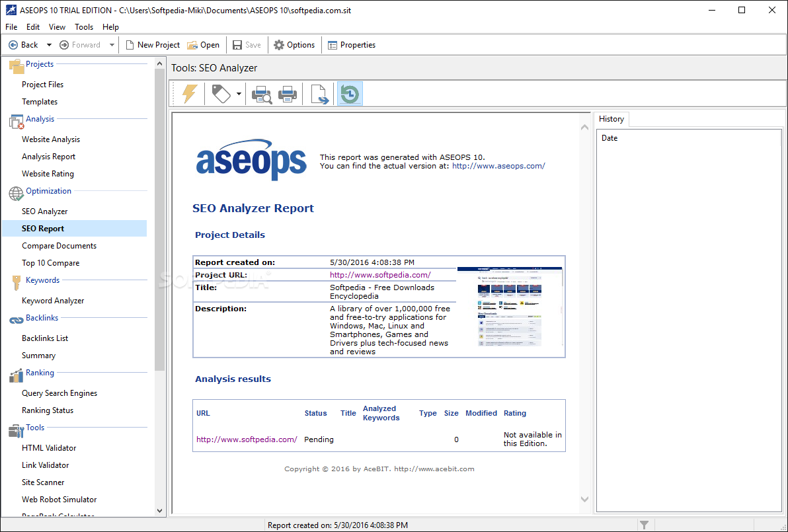Open Website Rating

click(x=48, y=173)
